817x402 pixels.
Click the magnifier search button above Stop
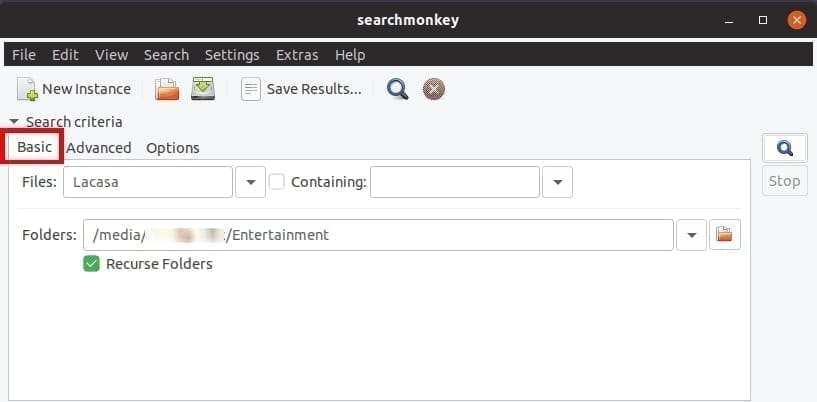[x=785, y=149]
